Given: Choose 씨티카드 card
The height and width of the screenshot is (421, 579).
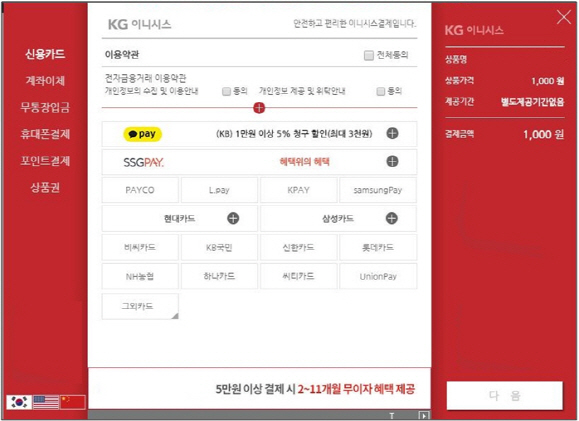Looking at the screenshot, I should pyautogui.click(x=298, y=276).
